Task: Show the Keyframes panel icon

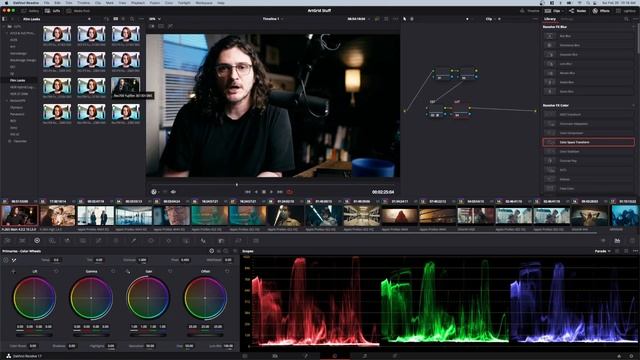Action: tap(603, 241)
